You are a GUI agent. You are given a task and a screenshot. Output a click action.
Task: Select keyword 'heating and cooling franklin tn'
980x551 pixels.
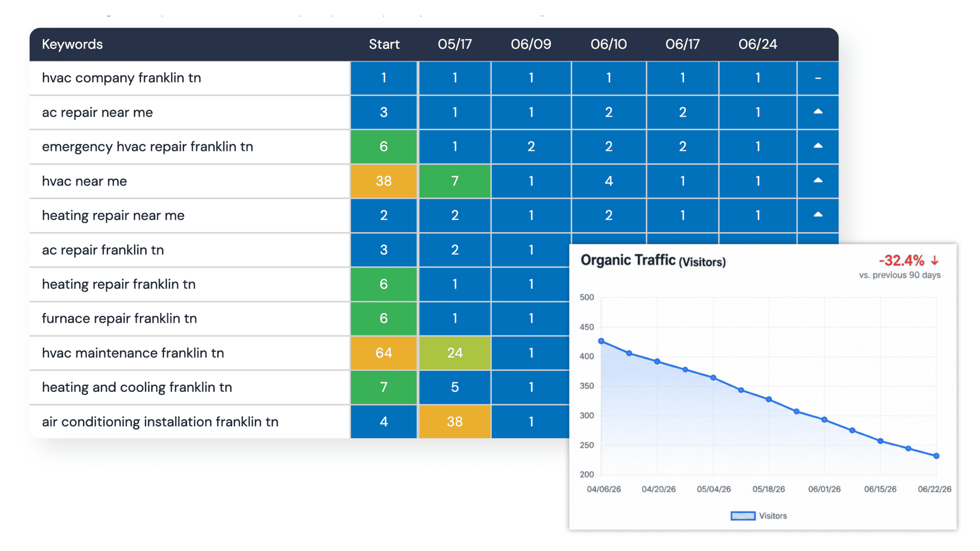[137, 387]
